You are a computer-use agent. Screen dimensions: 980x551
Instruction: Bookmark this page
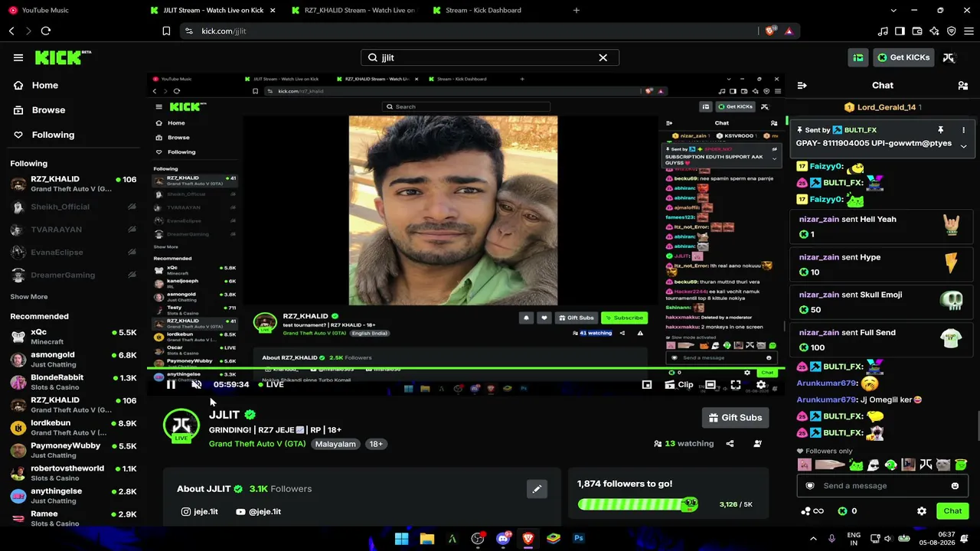point(166,31)
